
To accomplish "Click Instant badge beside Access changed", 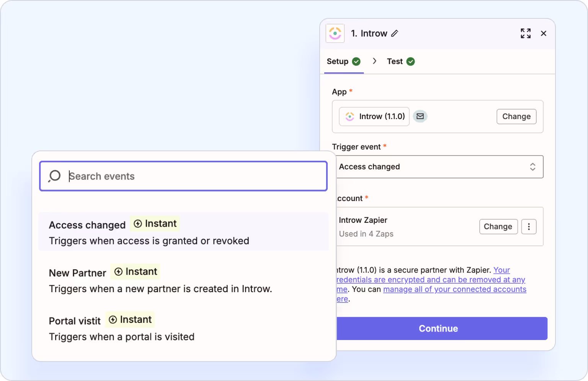I will tap(155, 224).
